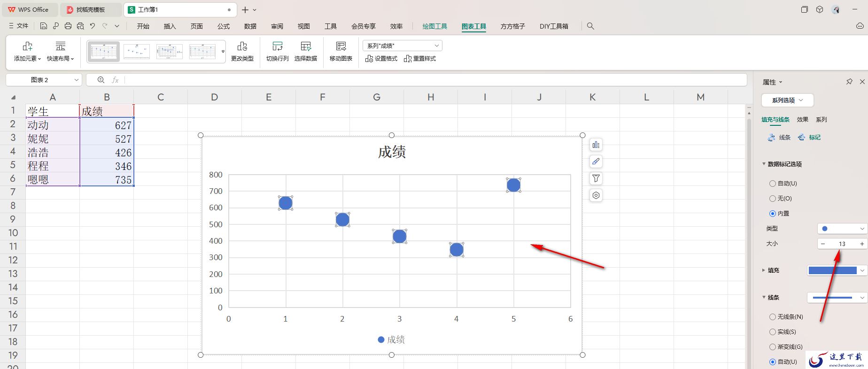The width and height of the screenshot is (868, 369).
Task: Click the 快速布局 (Quick Layout) icon
Action: [61, 46]
